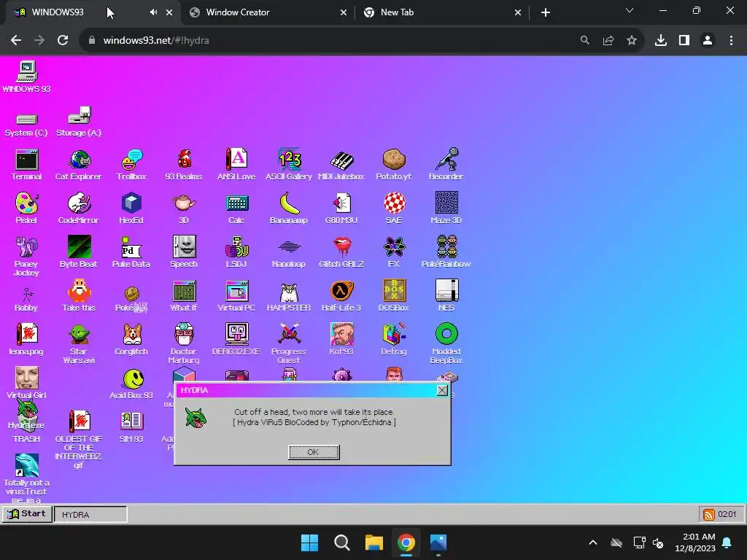Bookmark this page with the star
Screen dimensions: 747x560
click(x=631, y=41)
